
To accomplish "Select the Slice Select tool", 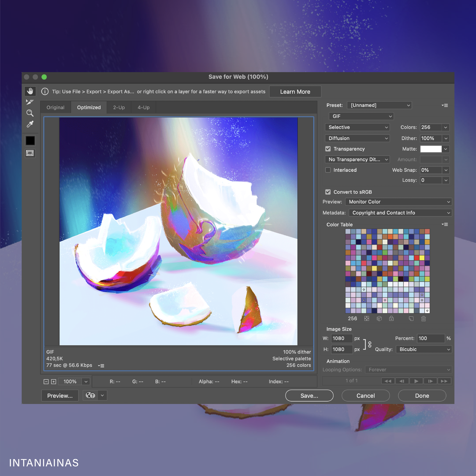I will tap(30, 102).
